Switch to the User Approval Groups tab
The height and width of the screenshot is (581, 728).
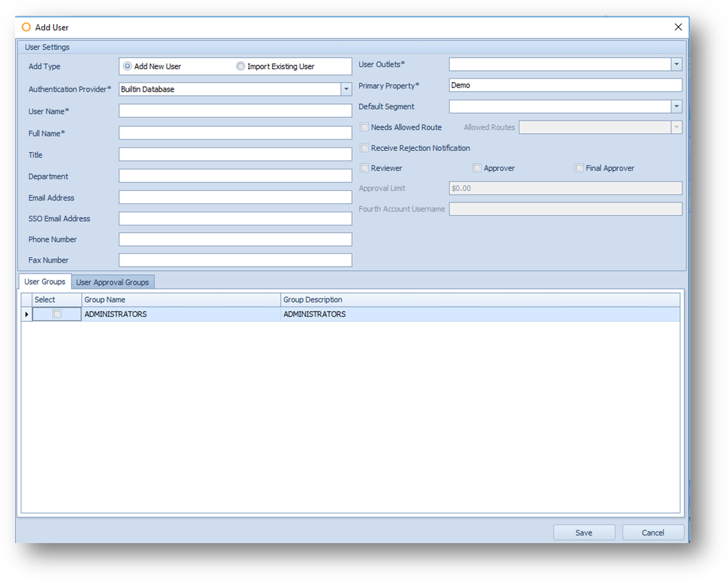(113, 281)
